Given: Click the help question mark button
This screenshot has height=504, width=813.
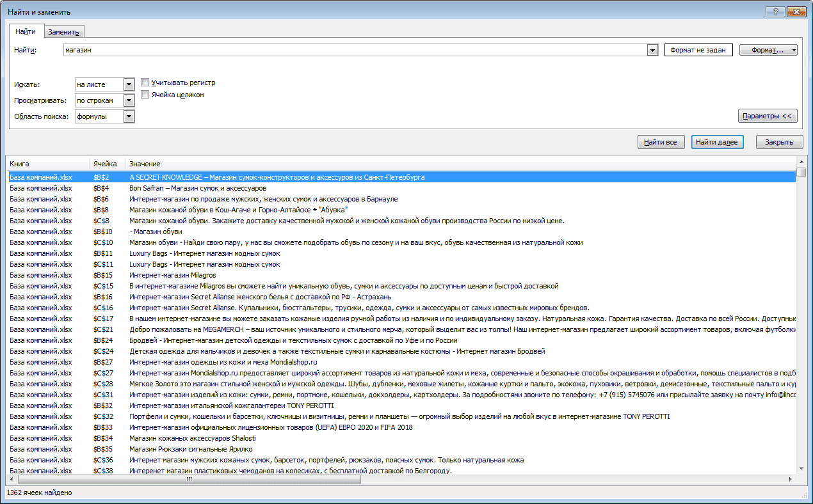Looking at the screenshot, I should click(x=775, y=12).
